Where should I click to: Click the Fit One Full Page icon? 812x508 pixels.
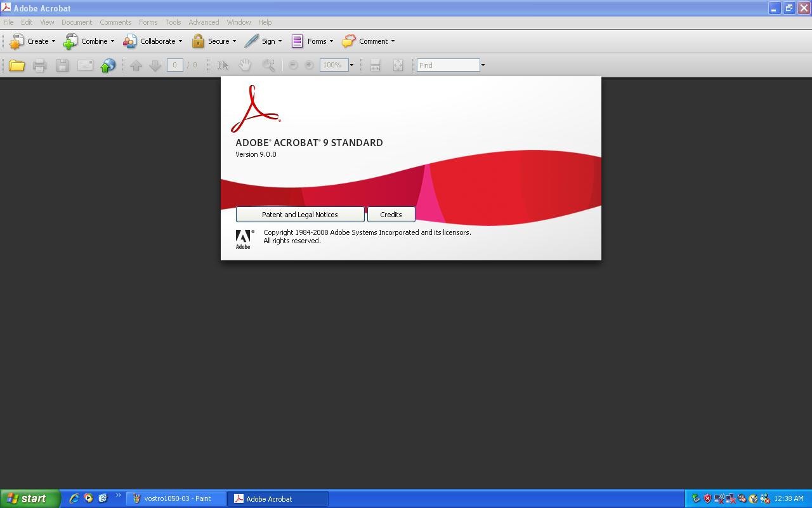click(x=398, y=65)
